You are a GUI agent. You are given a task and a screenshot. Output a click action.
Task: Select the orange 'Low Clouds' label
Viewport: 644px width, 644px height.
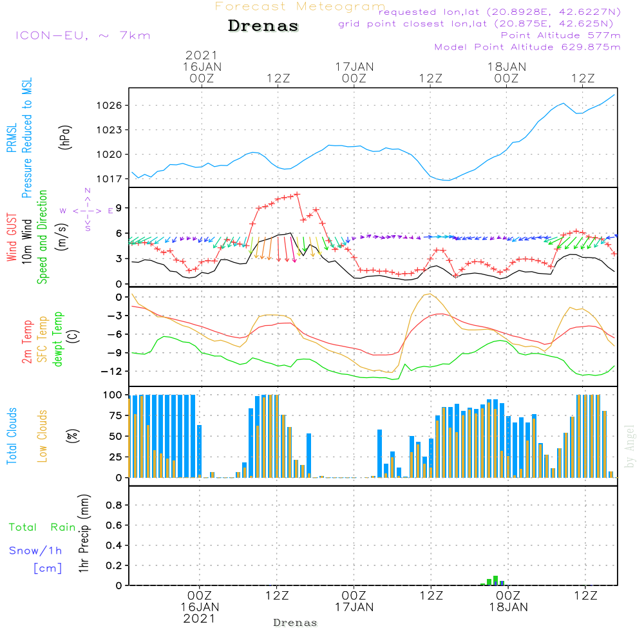point(43,436)
